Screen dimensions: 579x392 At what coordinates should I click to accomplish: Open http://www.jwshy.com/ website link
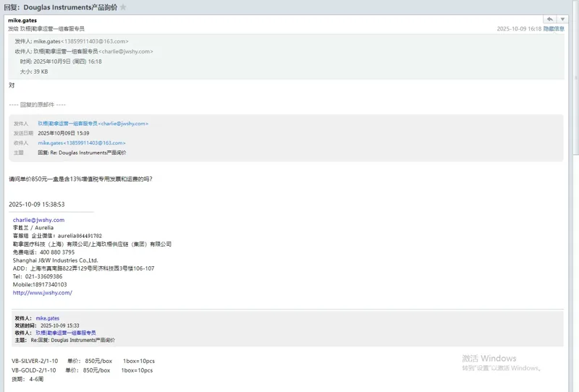(x=43, y=293)
